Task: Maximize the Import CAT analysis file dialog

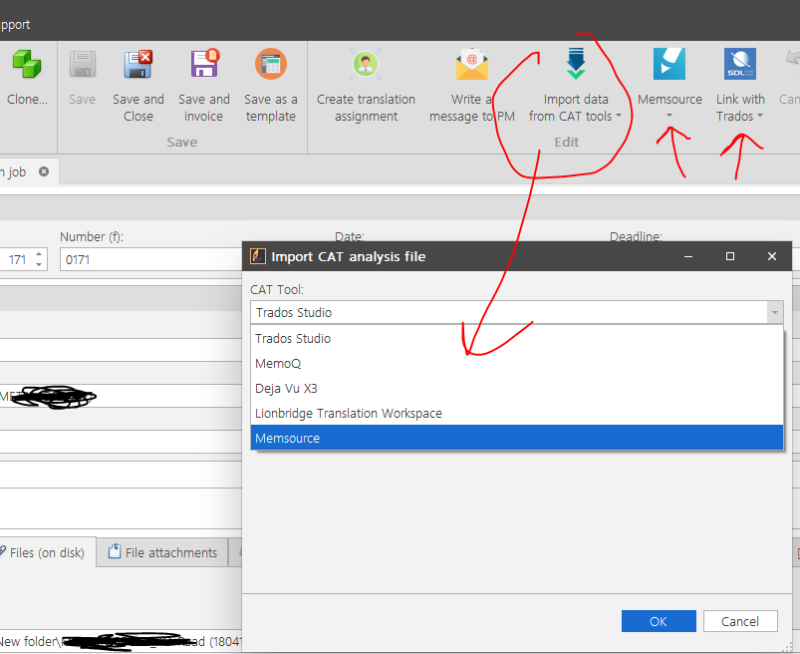Action: click(x=730, y=256)
